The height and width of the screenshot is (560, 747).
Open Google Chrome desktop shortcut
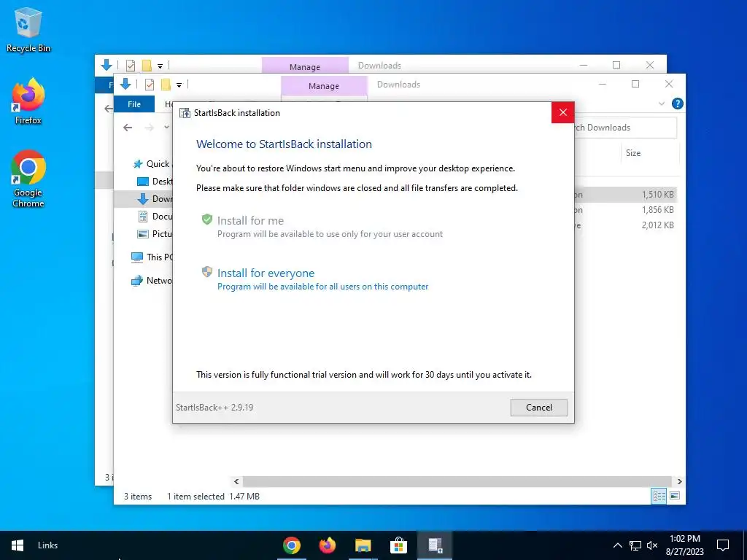point(28,179)
